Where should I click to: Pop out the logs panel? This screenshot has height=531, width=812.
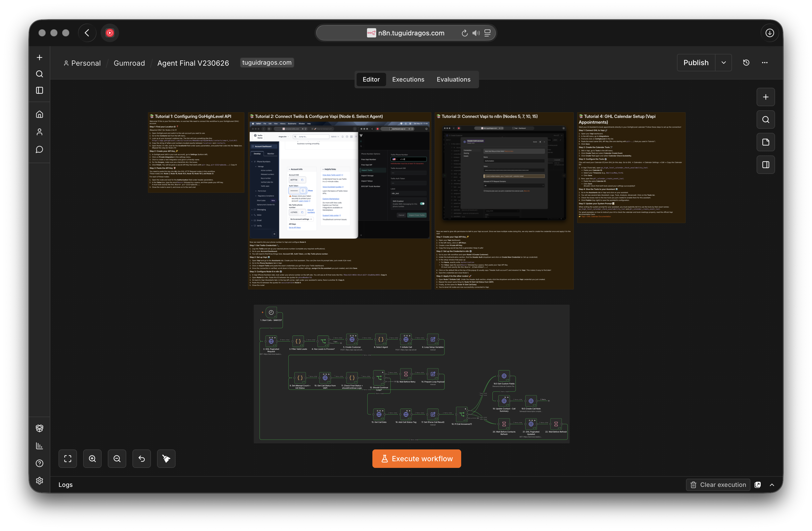click(x=757, y=485)
